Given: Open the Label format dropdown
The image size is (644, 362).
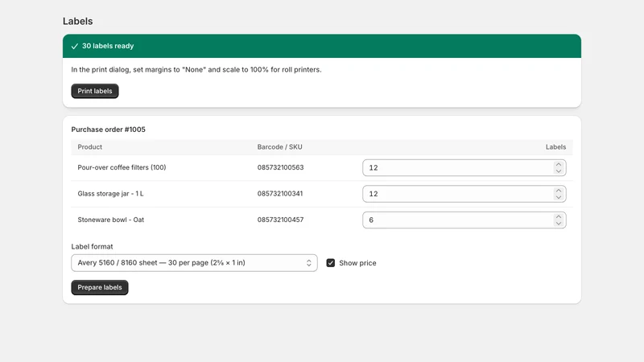Looking at the screenshot, I should click(194, 263).
